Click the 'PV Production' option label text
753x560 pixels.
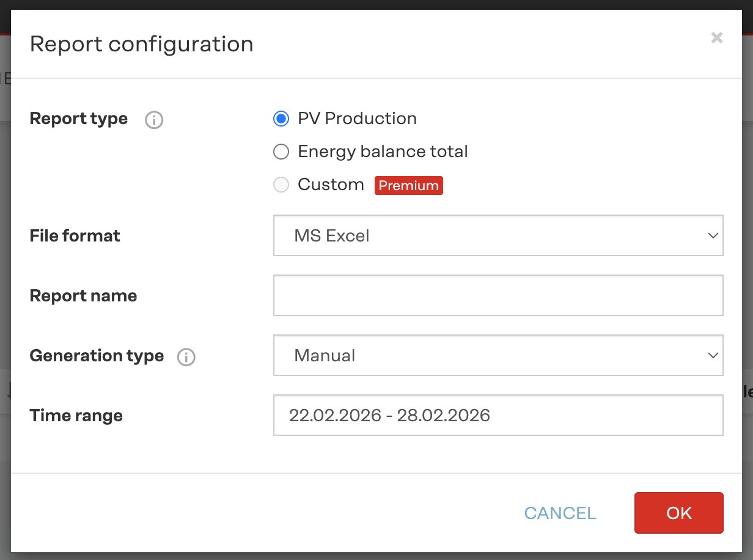coord(357,119)
